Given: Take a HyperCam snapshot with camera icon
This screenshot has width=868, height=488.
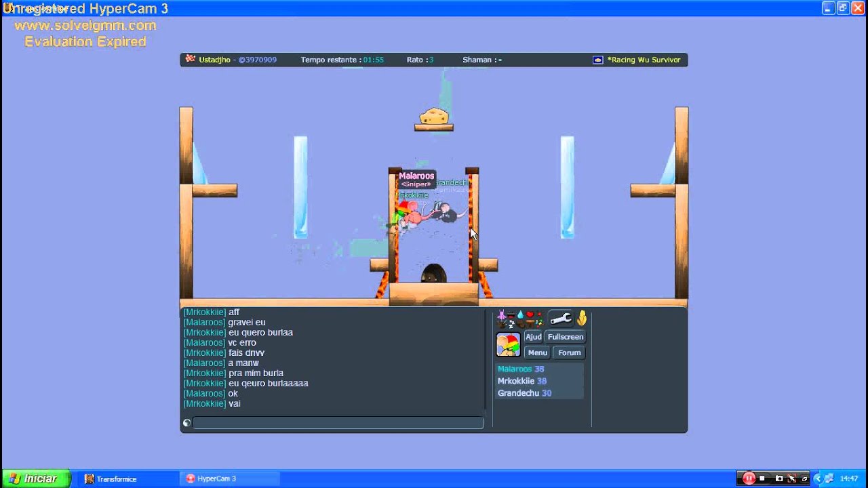Looking at the screenshot, I should pos(779,479).
